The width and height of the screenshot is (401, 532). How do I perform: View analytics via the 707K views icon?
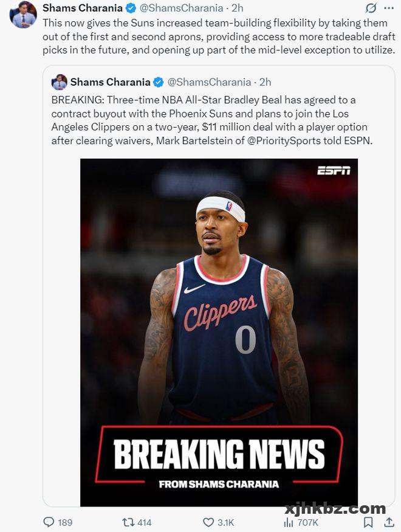click(x=288, y=522)
